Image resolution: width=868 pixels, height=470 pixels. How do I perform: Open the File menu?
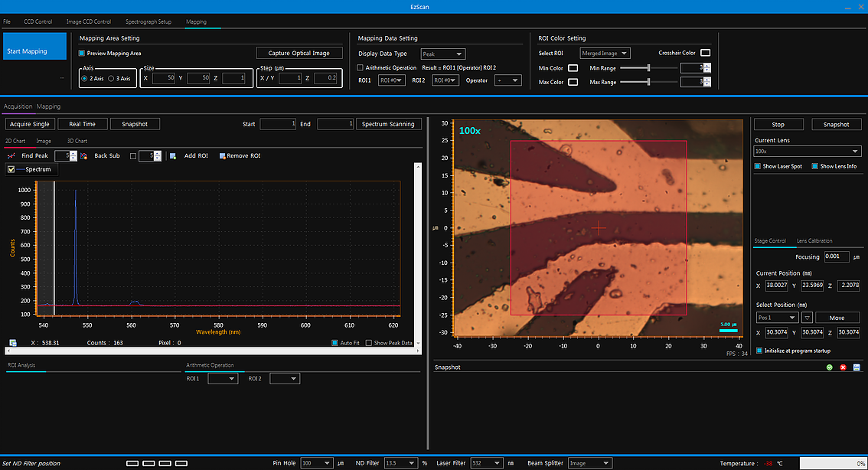pyautogui.click(x=7, y=21)
